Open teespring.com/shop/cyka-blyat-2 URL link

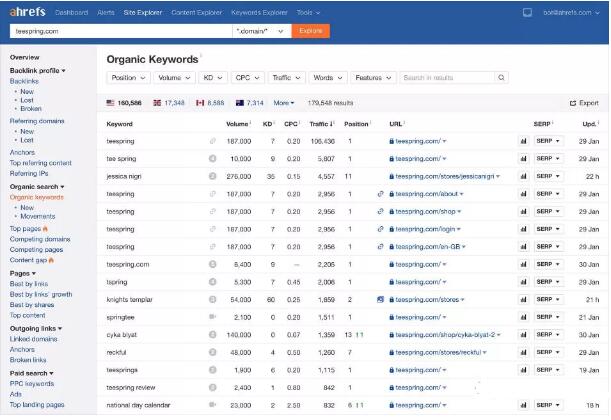tap(445, 335)
